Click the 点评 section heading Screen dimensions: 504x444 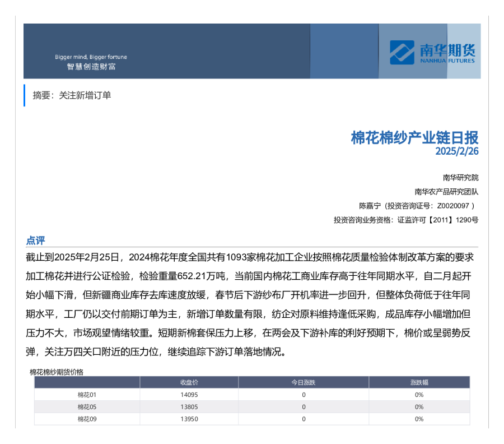[x=35, y=240]
